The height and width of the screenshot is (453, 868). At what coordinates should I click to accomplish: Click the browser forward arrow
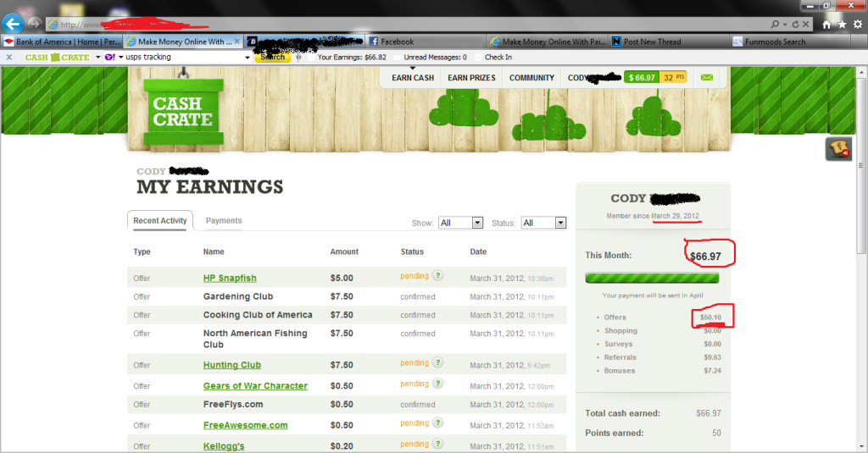pos(34,24)
